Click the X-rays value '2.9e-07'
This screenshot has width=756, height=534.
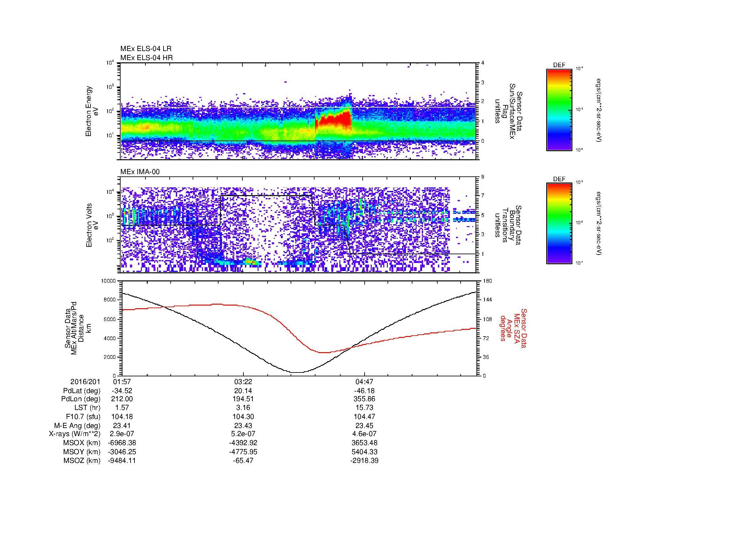[x=122, y=434]
